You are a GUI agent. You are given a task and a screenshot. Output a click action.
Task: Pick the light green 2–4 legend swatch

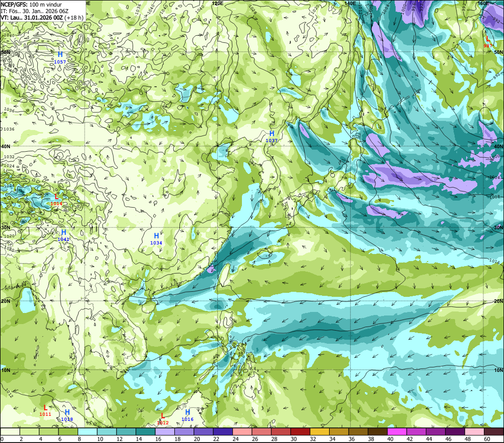point(30,431)
